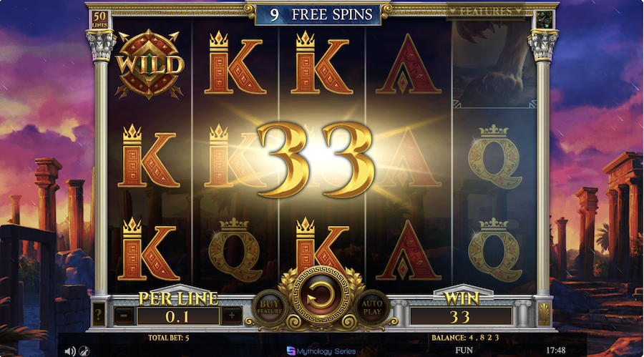644x357 pixels.
Task: Open the Buy Feature option
Action: pyautogui.click(x=270, y=307)
